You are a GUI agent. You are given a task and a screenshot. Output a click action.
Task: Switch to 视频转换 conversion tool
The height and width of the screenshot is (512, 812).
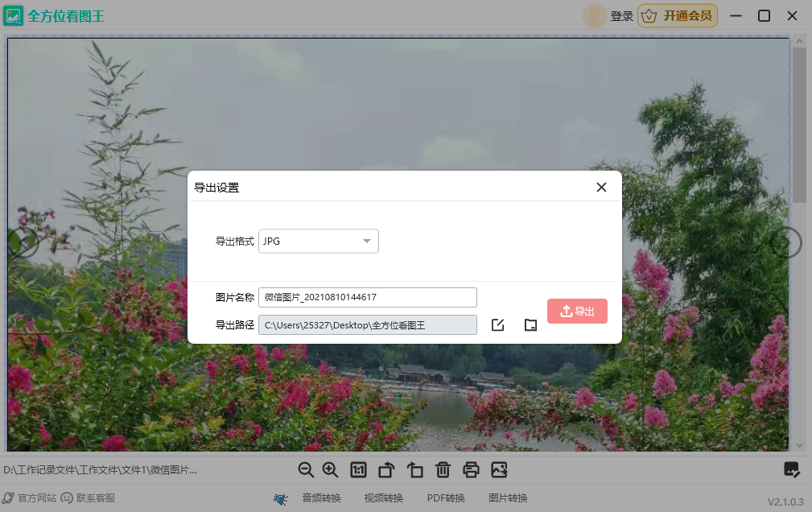(383, 498)
